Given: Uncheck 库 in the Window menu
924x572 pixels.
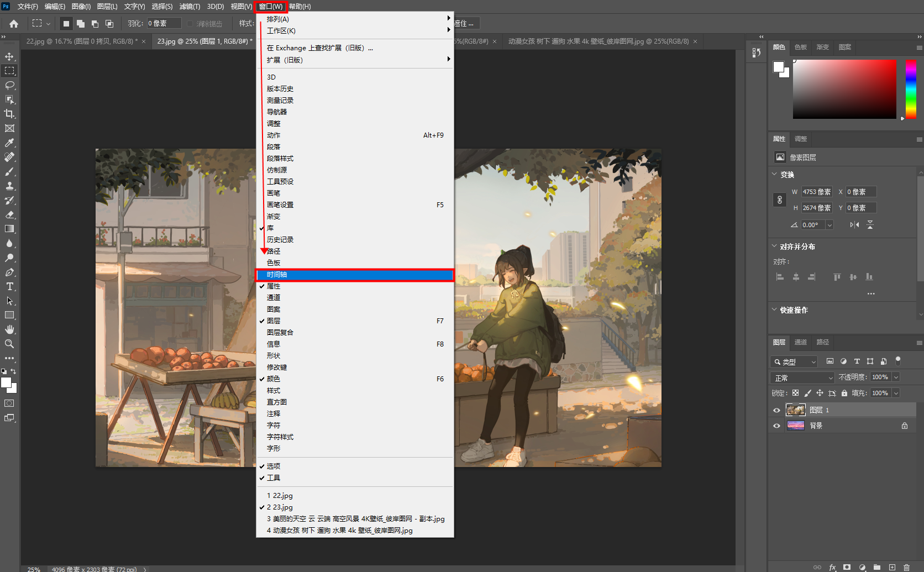Looking at the screenshot, I should click(355, 228).
